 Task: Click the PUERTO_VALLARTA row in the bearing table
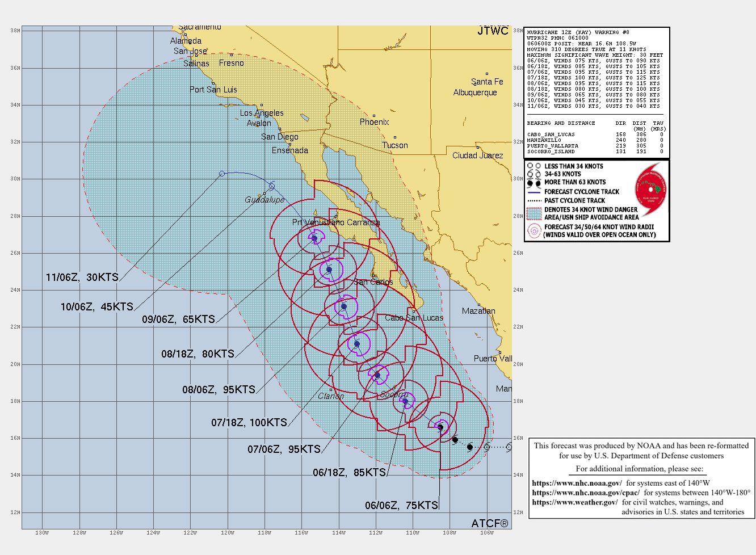pyautogui.click(x=595, y=146)
